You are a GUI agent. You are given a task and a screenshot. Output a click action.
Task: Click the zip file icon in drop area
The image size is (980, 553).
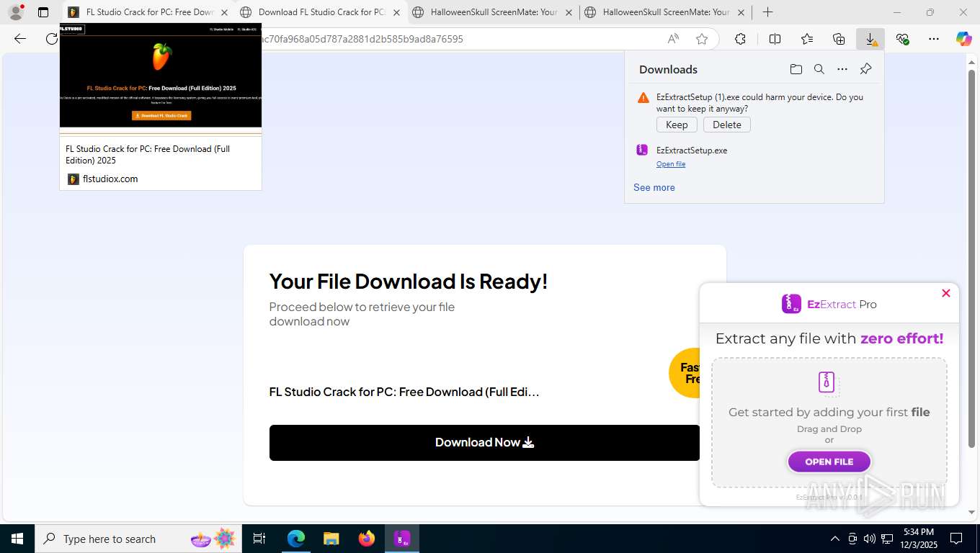coord(827,382)
